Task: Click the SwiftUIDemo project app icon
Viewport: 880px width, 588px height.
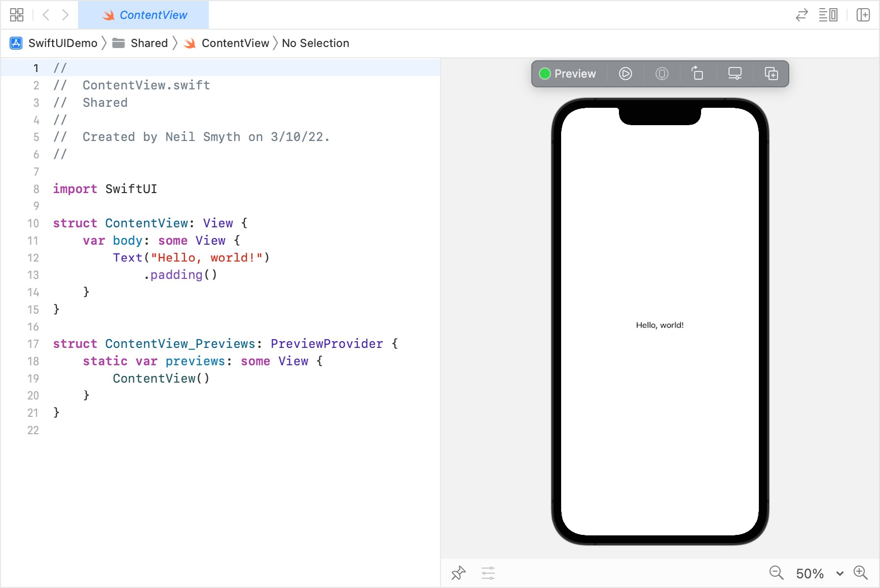Action: (16, 43)
